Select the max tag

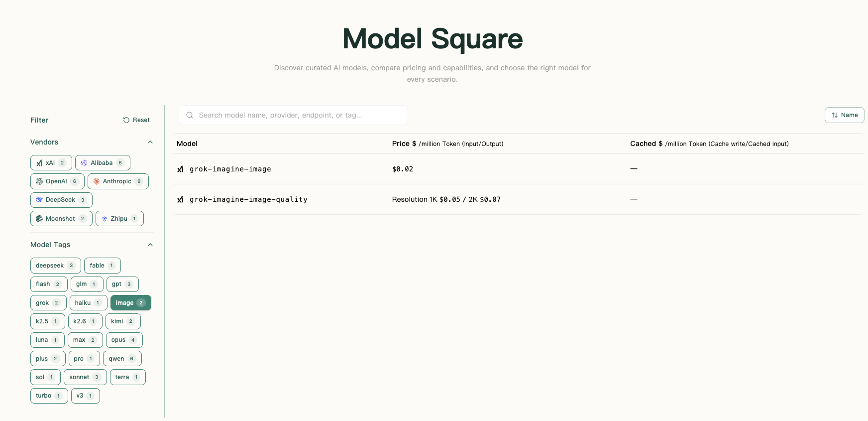85,340
